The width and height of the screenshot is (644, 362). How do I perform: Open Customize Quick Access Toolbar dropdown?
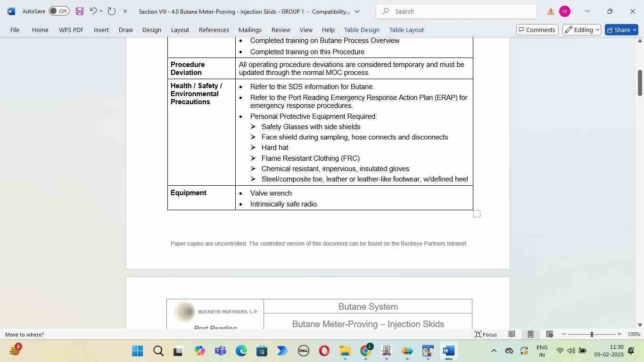point(125,11)
